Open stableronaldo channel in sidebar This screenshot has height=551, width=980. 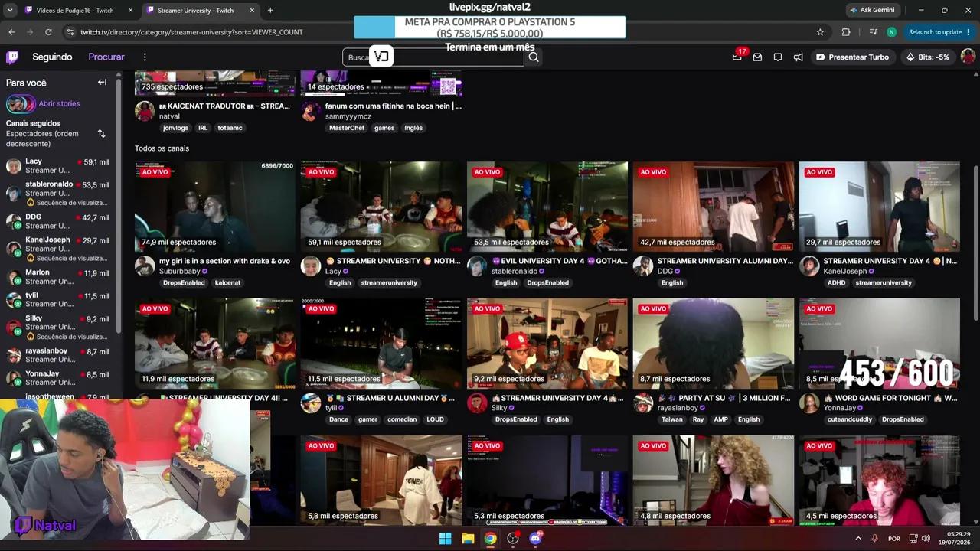point(57,193)
